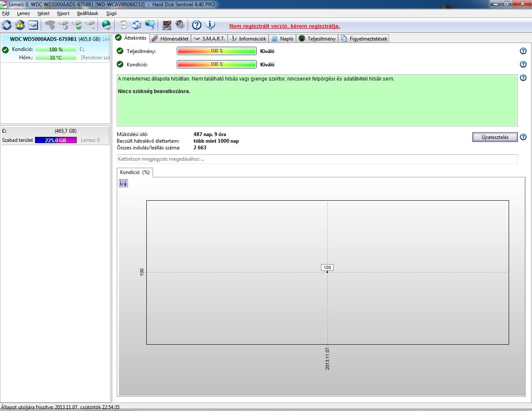Screen dimensions: 532x411
Task: Click the 'Nincs szükség beavatkozásra.' text
Action: click(x=154, y=91)
